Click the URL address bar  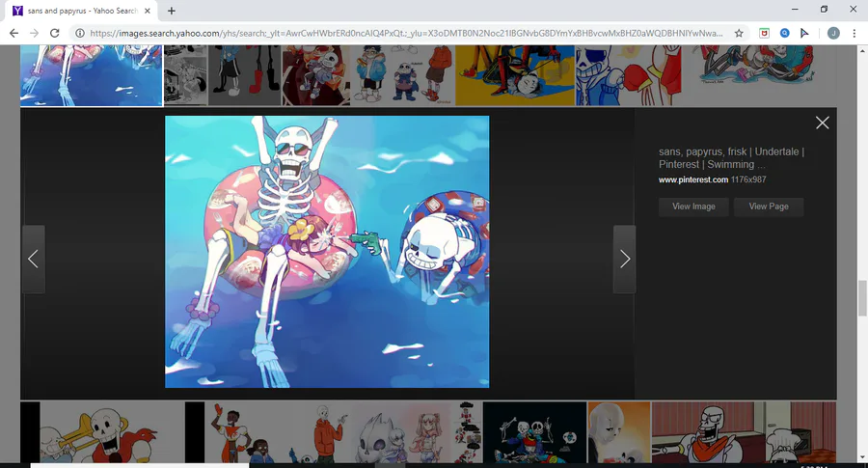[x=406, y=33]
